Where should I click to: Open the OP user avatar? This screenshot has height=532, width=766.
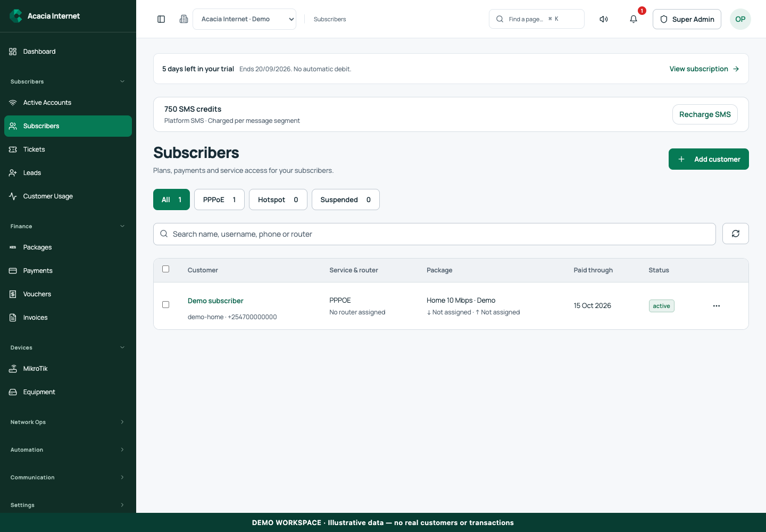[x=740, y=19]
